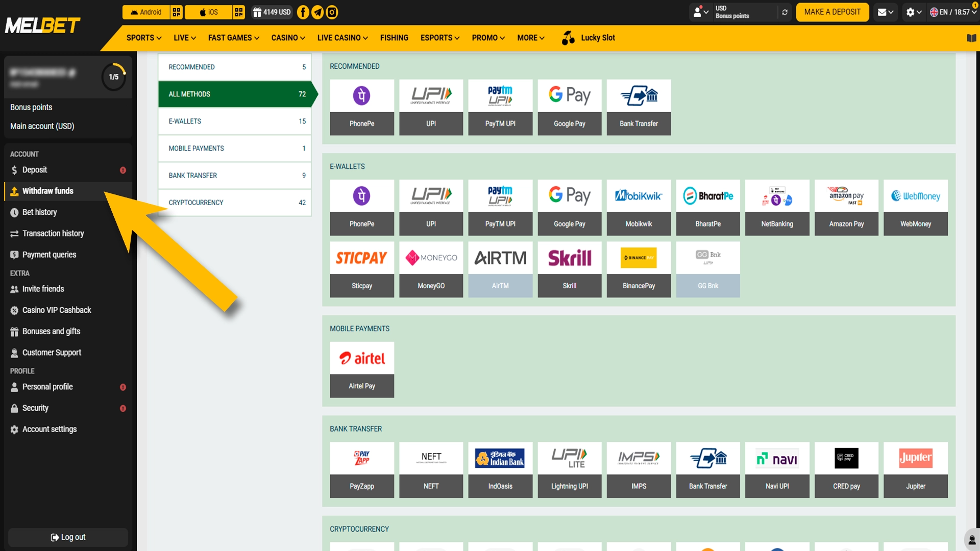Screen dimensions: 980x551
Task: Click the Log out button
Action: coord(68,537)
